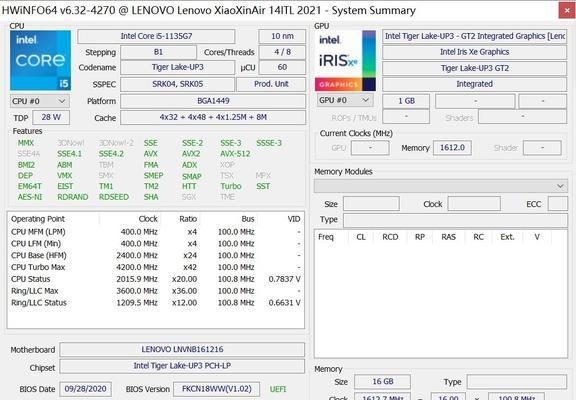Viewport: 576px width, 400px height.
Task: Click the Turbo feature label
Action: 231,186
